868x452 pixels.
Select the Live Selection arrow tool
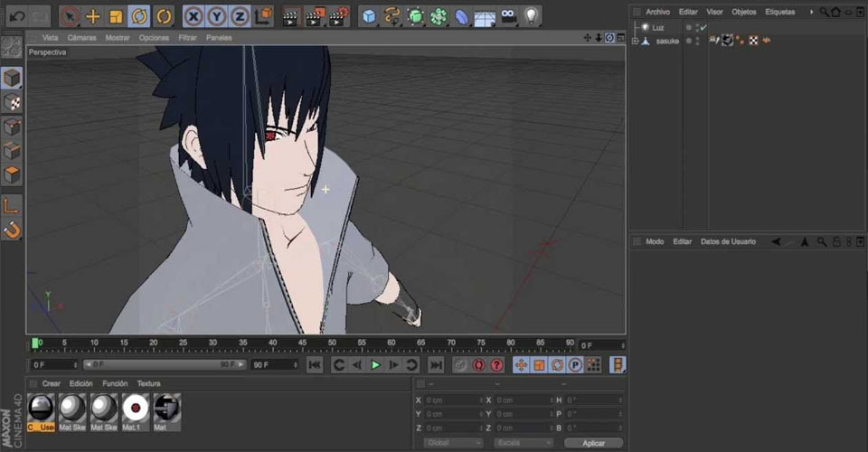coord(70,16)
